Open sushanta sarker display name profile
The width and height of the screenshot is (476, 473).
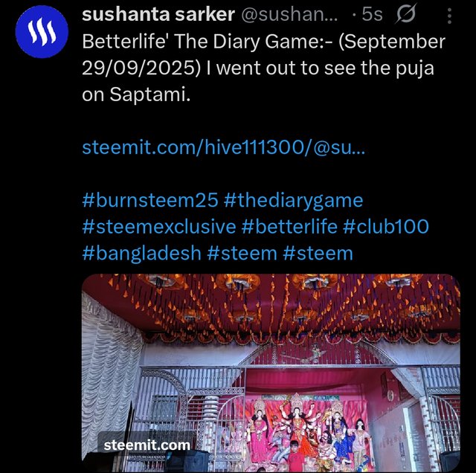coord(158,14)
